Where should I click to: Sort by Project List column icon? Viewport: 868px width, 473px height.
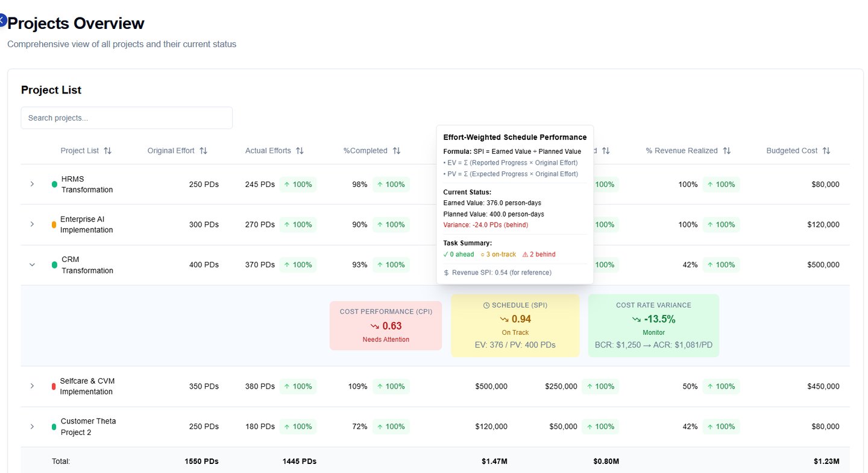[x=107, y=151]
